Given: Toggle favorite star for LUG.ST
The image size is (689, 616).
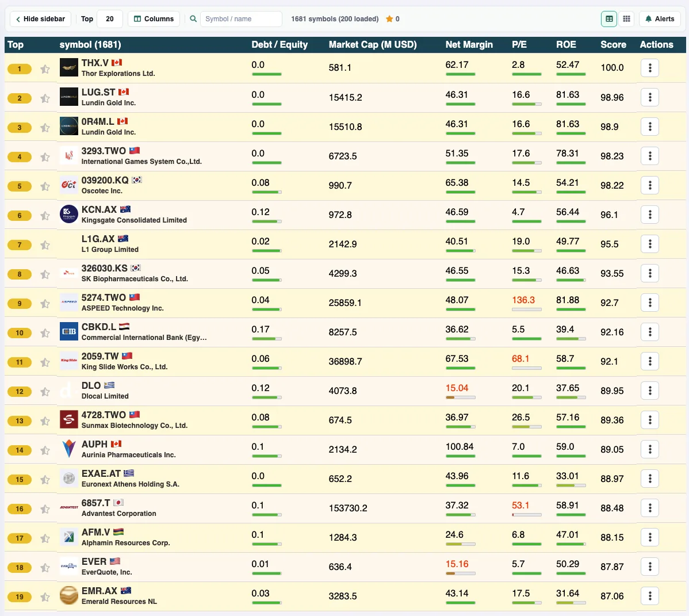Looking at the screenshot, I should (x=45, y=98).
